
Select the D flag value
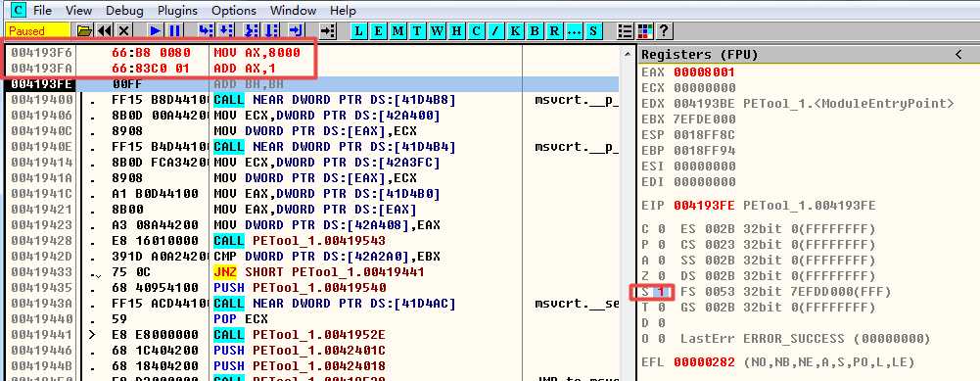[x=661, y=323]
